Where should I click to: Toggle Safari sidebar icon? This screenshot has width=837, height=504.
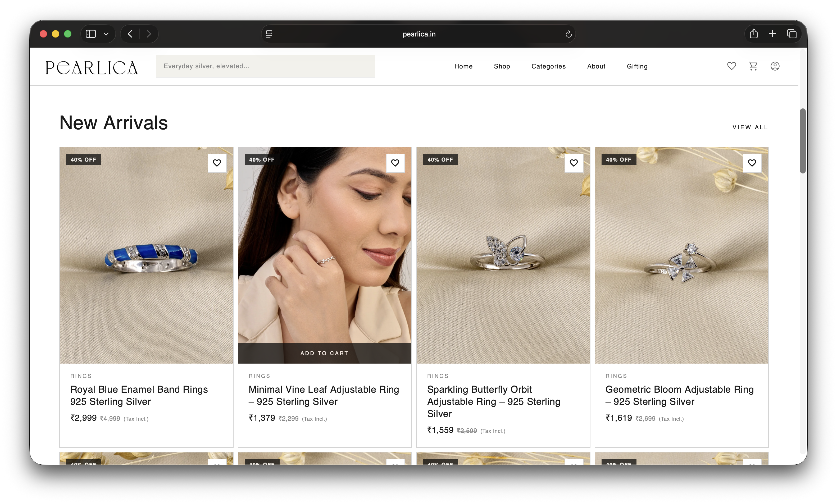click(91, 34)
